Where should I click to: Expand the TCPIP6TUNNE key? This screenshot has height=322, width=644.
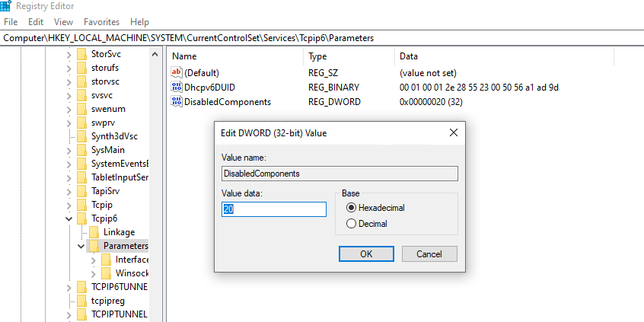[x=69, y=287]
